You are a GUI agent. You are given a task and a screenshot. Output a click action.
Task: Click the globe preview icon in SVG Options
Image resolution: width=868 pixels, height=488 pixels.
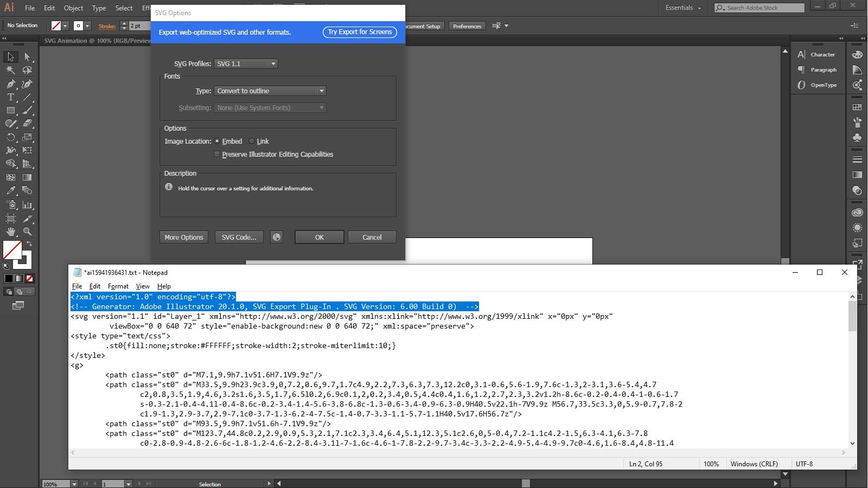[277, 237]
